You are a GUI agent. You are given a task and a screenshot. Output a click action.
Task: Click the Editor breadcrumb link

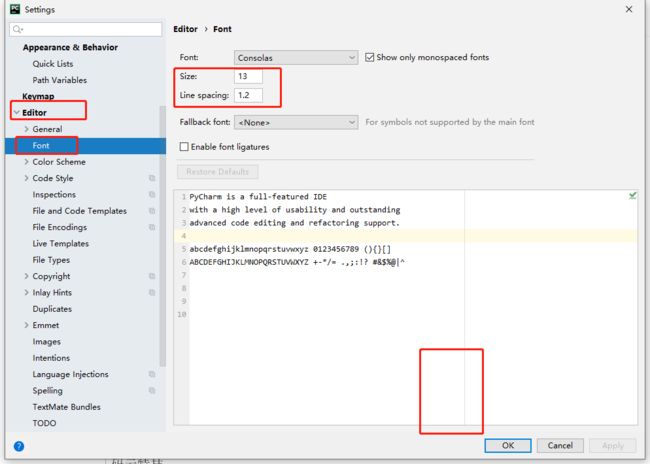pos(185,29)
